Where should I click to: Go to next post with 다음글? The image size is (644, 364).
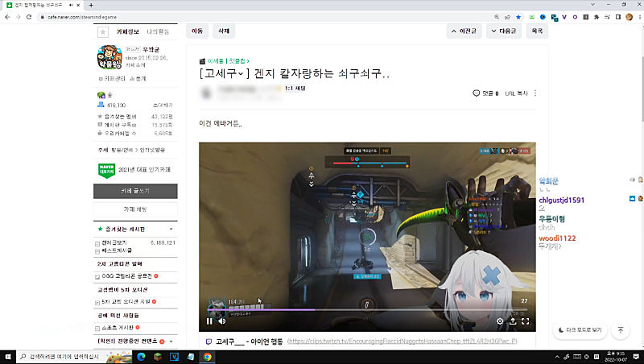click(504, 31)
